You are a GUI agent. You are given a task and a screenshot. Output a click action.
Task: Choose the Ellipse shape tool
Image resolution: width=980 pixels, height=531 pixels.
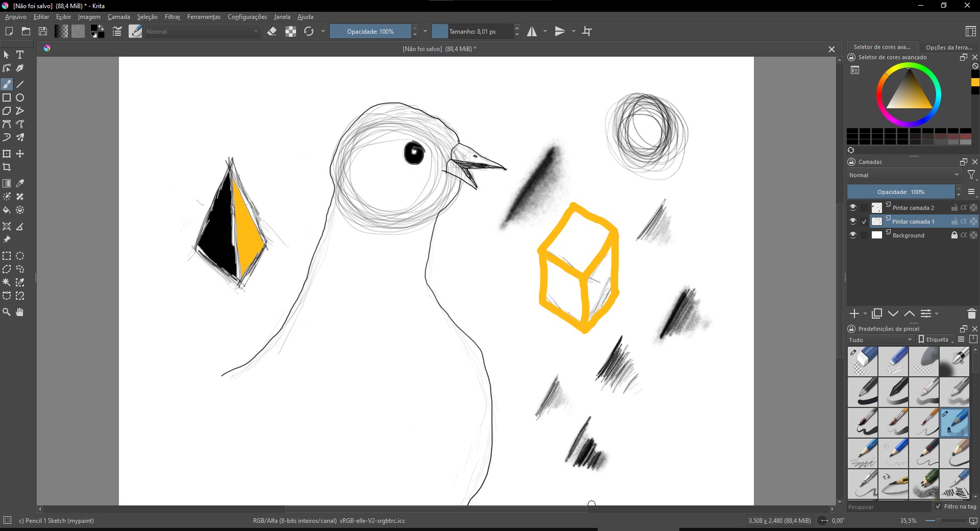pos(20,98)
